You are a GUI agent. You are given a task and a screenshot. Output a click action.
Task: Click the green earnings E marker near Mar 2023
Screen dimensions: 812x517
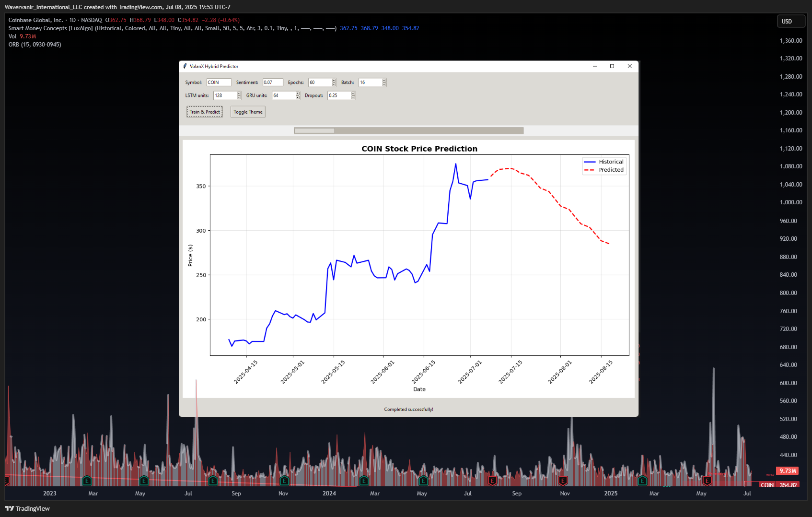pyautogui.click(x=87, y=481)
